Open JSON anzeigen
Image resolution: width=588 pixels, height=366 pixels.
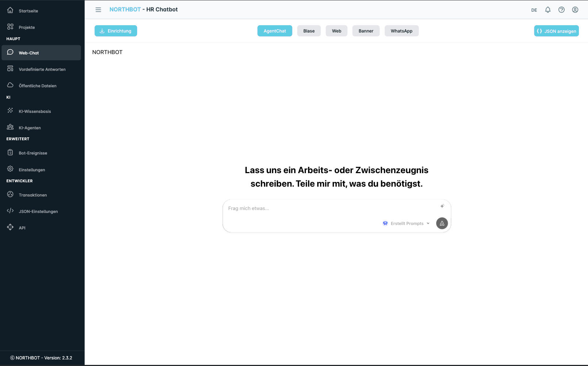[x=556, y=31]
